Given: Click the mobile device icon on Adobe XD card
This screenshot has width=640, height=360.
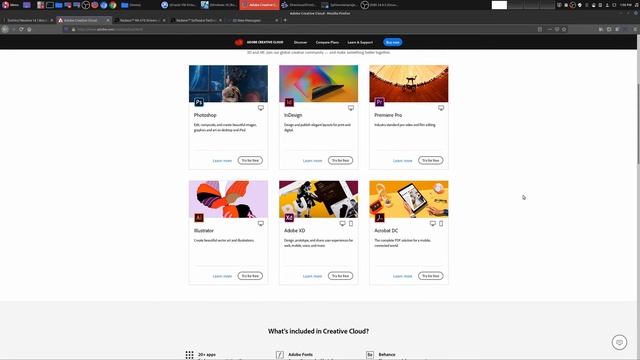Looking at the screenshot, I should 351,223.
